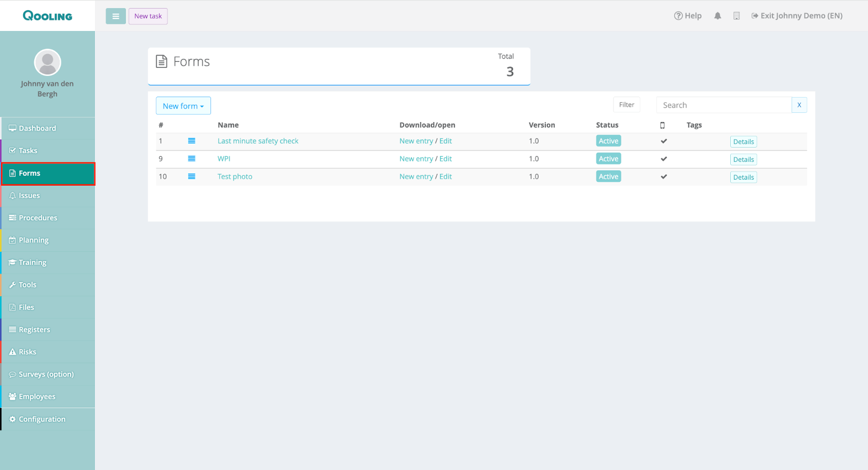The image size is (868, 470).
Task: Start New entry for Last minute safety check
Action: 416,141
